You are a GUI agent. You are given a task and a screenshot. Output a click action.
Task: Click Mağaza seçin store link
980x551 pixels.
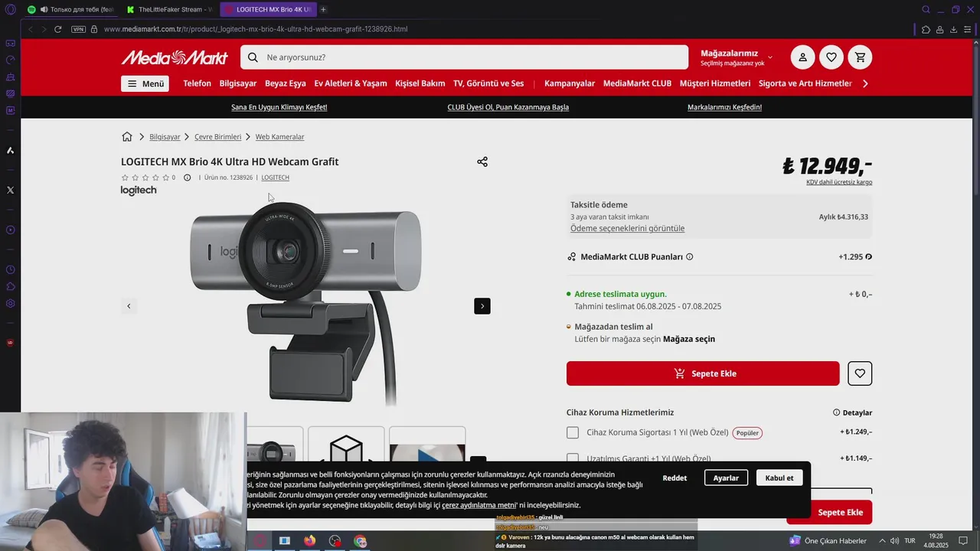click(689, 339)
